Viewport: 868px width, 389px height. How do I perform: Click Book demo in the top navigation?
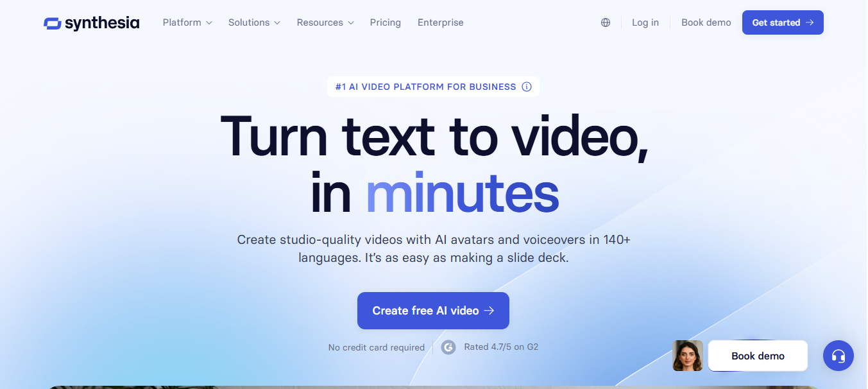pos(706,22)
